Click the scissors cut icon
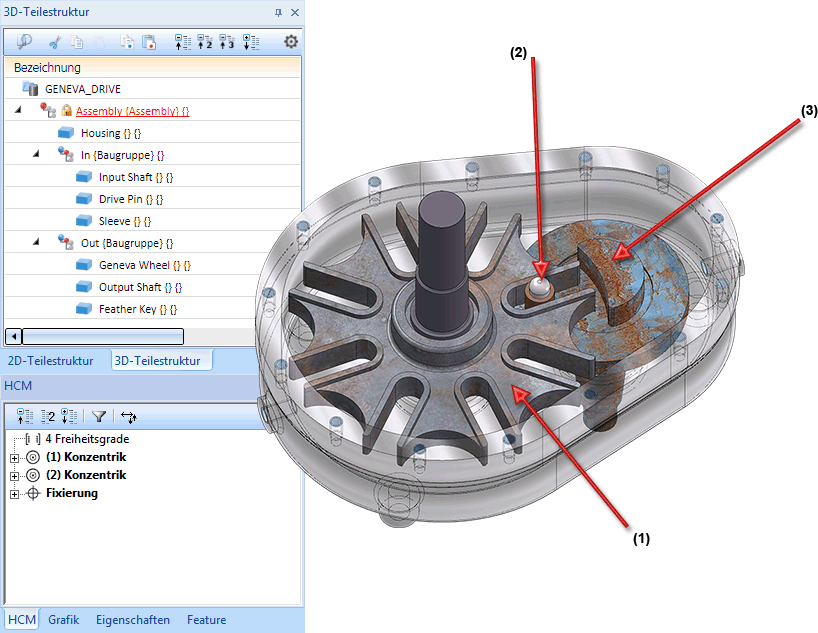 (x=56, y=42)
